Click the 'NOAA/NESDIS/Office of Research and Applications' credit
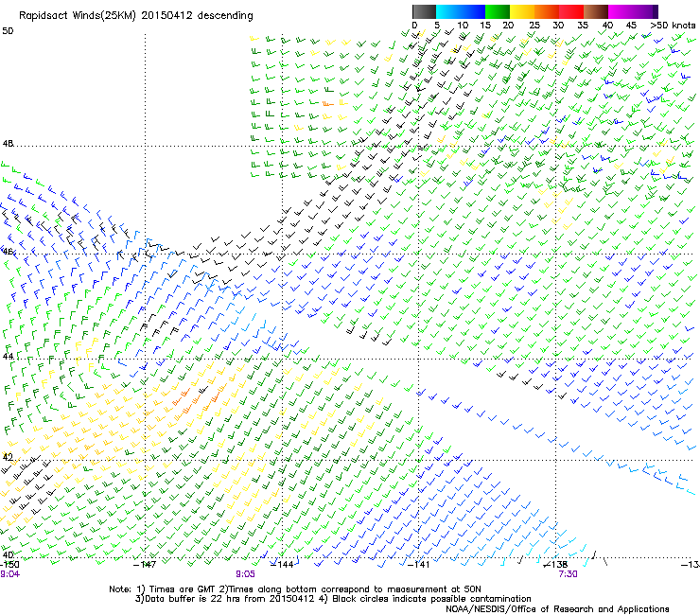 (557, 608)
